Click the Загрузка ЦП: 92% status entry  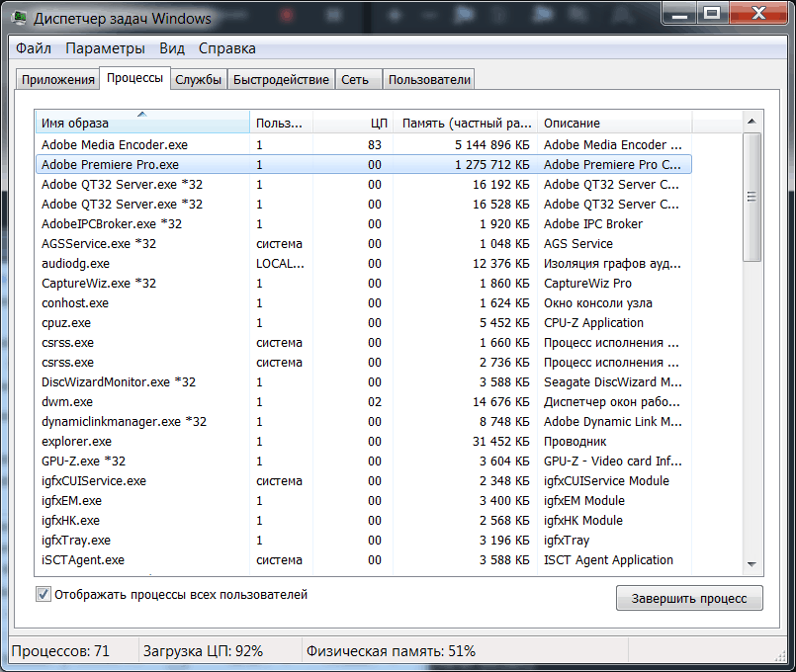pyautogui.click(x=203, y=650)
